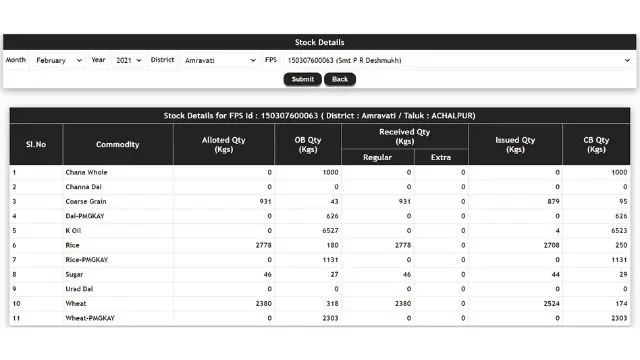The height and width of the screenshot is (360, 640).
Task: Click the Alloted Qty (Kgs) header
Action: 224,144
